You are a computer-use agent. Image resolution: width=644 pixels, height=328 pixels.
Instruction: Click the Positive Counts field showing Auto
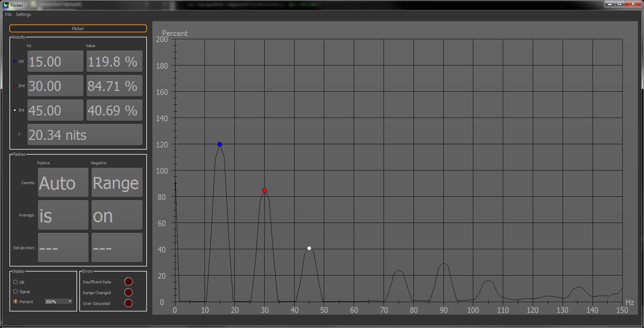[x=63, y=182]
